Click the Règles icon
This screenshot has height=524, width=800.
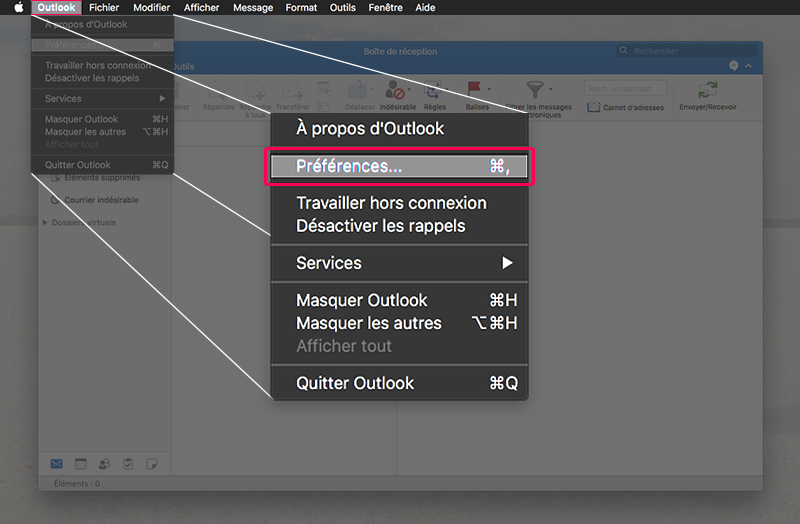coord(433,90)
